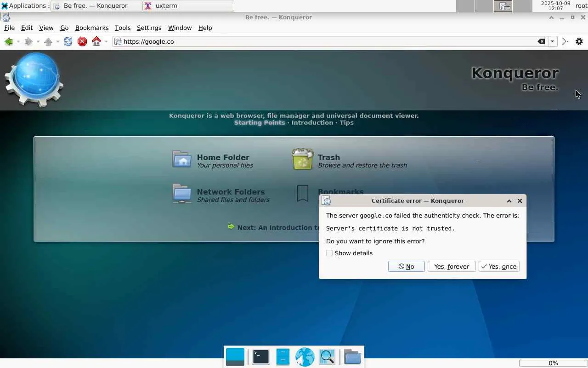Image resolution: width=588 pixels, height=368 pixels.
Task: Open the Up arrow's dropdown
Action: (57, 42)
